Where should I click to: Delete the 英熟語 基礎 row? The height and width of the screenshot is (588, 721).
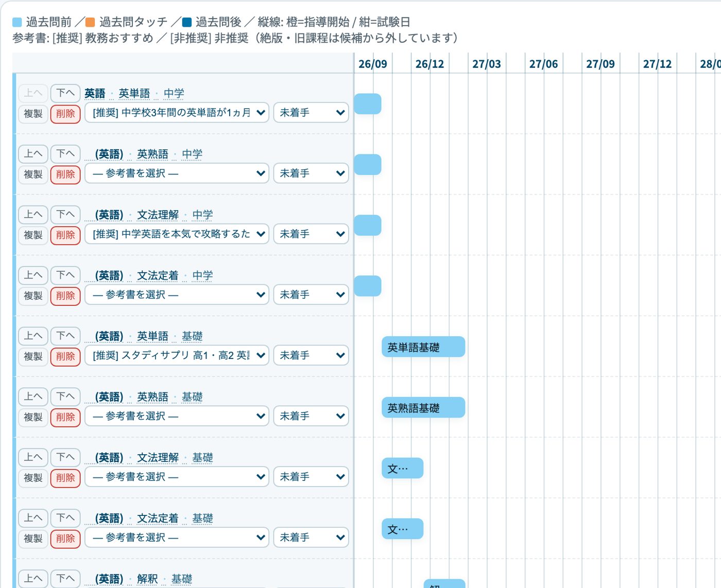[65, 418]
